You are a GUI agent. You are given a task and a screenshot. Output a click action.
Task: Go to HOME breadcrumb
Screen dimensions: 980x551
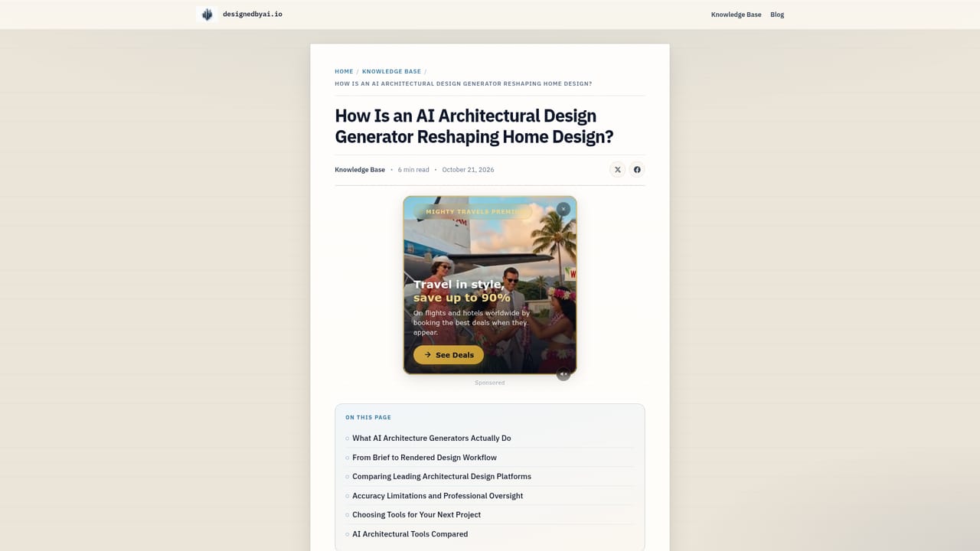tap(344, 71)
